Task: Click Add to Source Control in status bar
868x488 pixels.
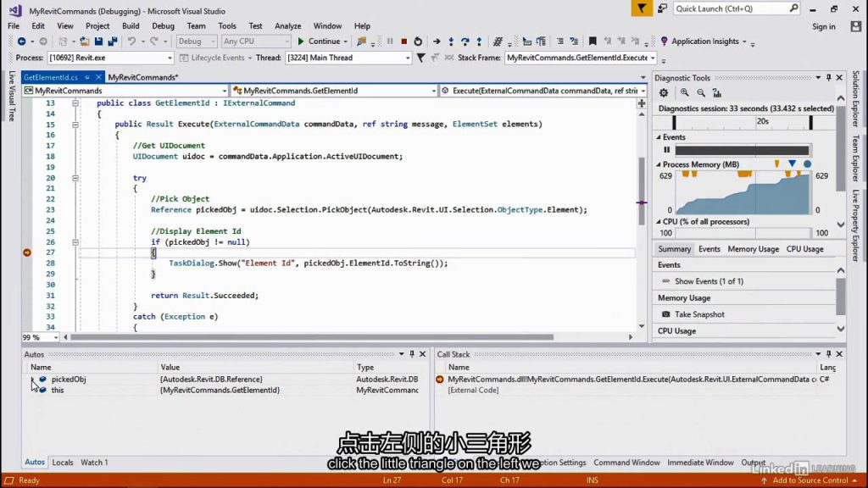Action: point(810,480)
